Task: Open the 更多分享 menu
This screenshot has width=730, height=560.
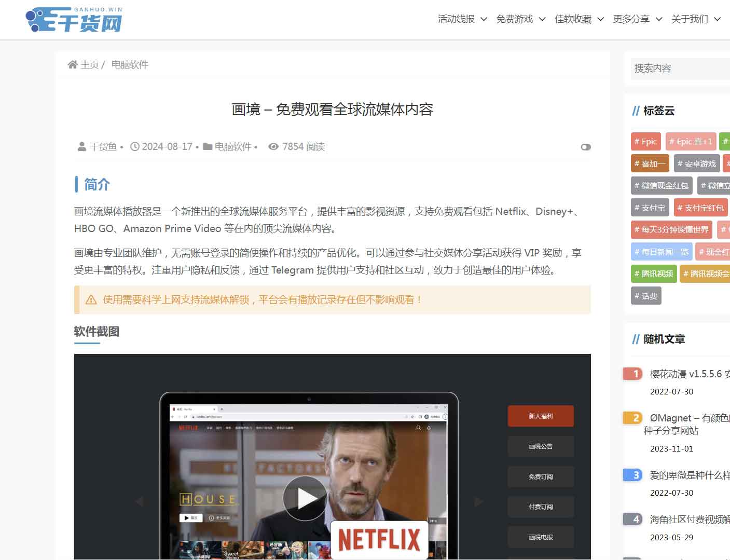Action: pyautogui.click(x=637, y=19)
